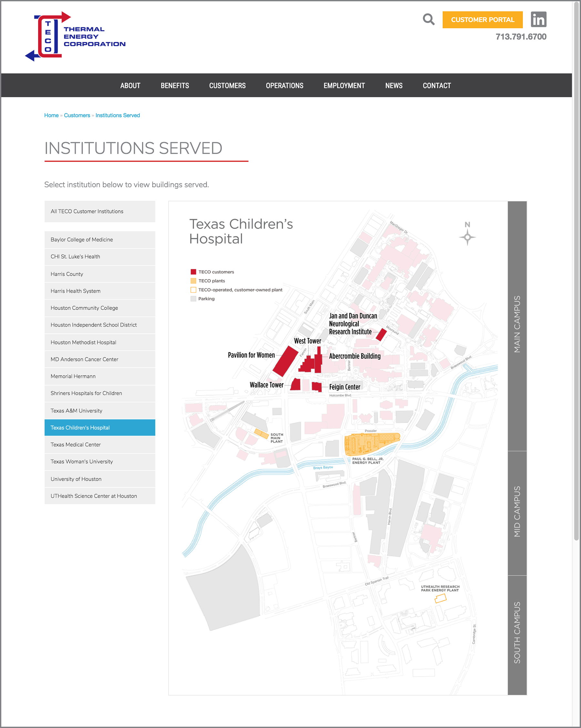This screenshot has height=728, width=581.
Task: Select Texas Medical Center
Action: [x=100, y=445]
